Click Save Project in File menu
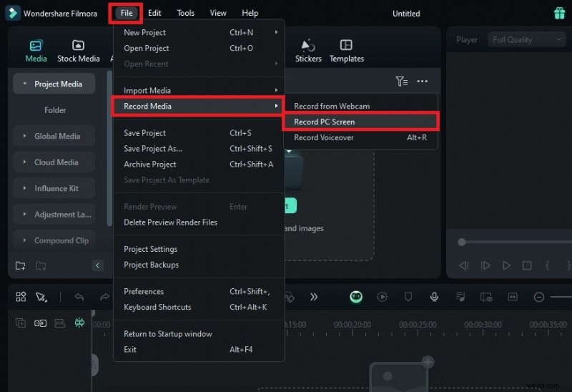Image resolution: width=572 pixels, height=392 pixels. pyautogui.click(x=199, y=133)
